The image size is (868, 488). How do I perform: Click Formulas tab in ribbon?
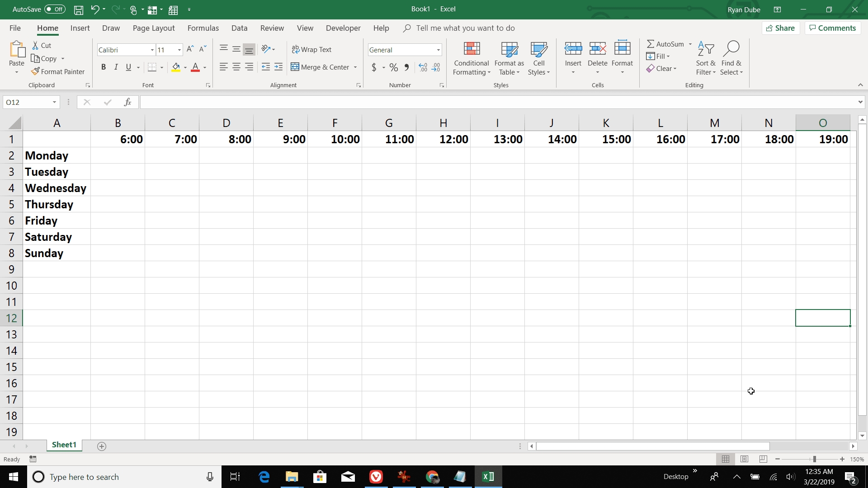tap(203, 28)
